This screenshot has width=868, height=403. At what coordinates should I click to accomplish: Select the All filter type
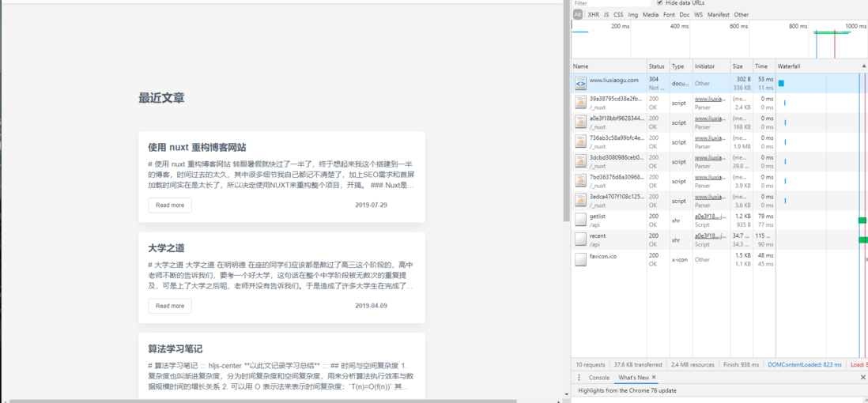pos(578,14)
